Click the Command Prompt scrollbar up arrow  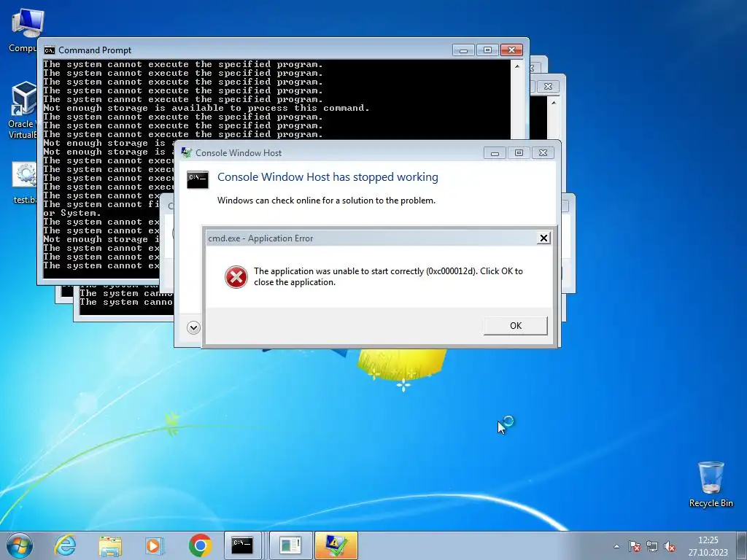517,67
